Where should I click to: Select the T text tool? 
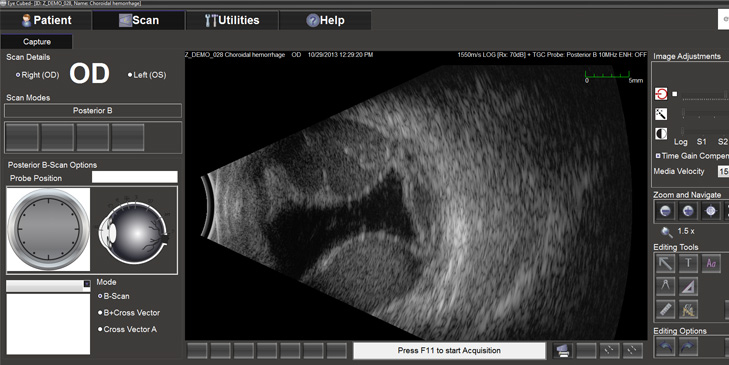click(x=688, y=264)
